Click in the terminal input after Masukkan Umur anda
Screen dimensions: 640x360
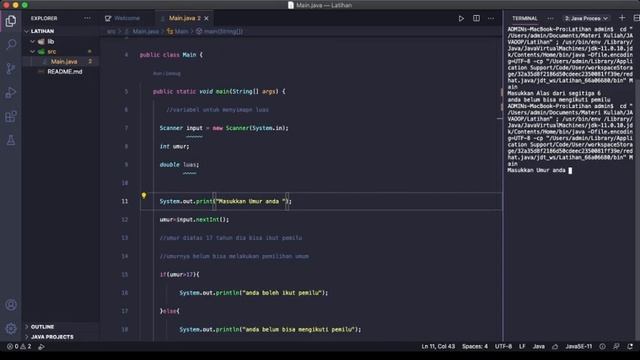click(570, 171)
